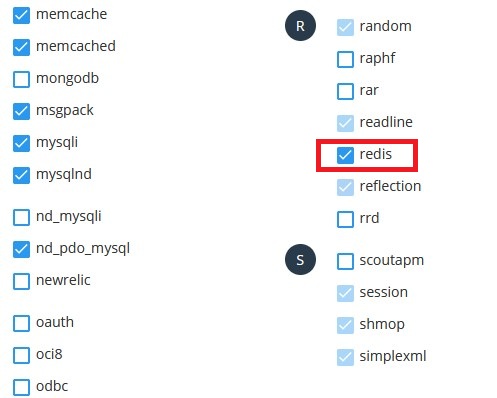497x398 pixels.
Task: Untick the memcached checkbox
Action: [21, 47]
